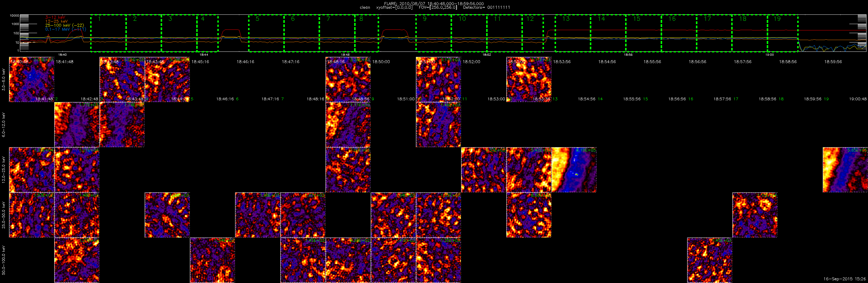Click the '25.0-50.0 keV' row label

pyautogui.click(x=4, y=215)
